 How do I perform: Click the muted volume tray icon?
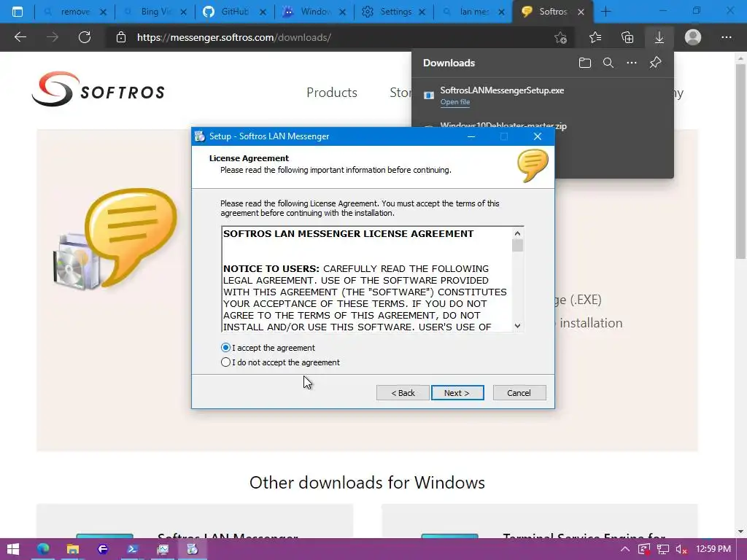681,549
